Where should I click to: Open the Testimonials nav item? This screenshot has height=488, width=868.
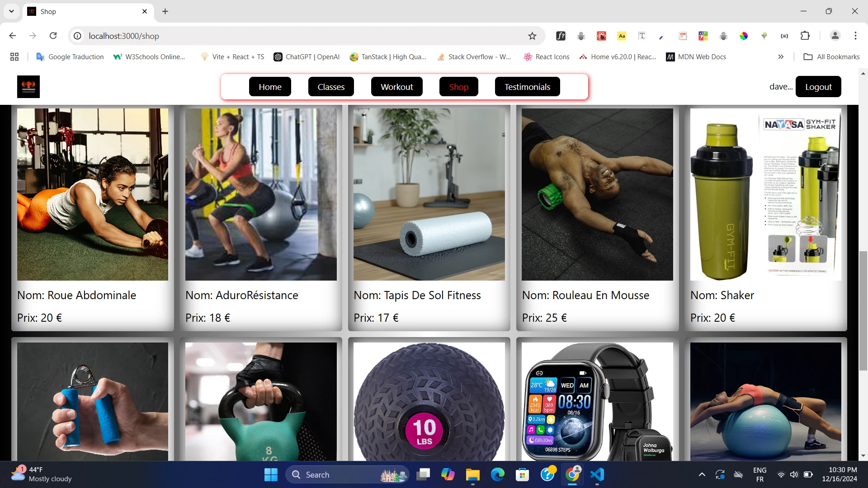point(527,87)
